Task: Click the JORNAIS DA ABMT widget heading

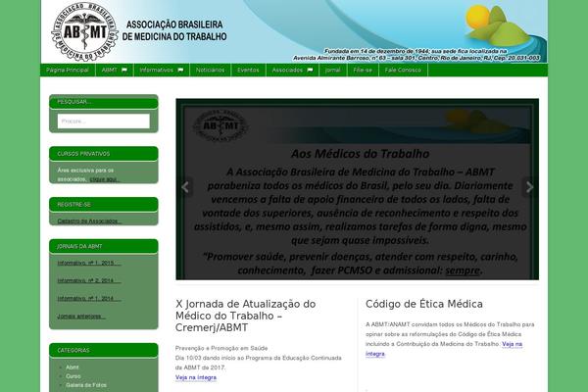Action: (x=104, y=246)
